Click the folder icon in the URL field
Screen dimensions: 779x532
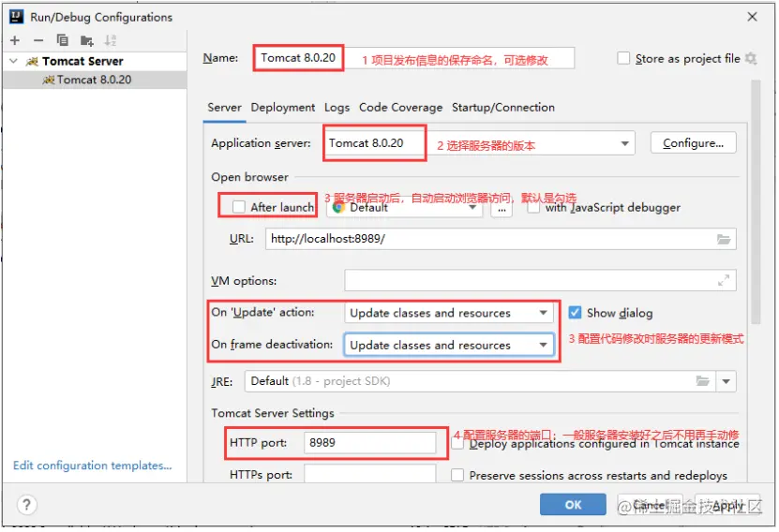724,239
